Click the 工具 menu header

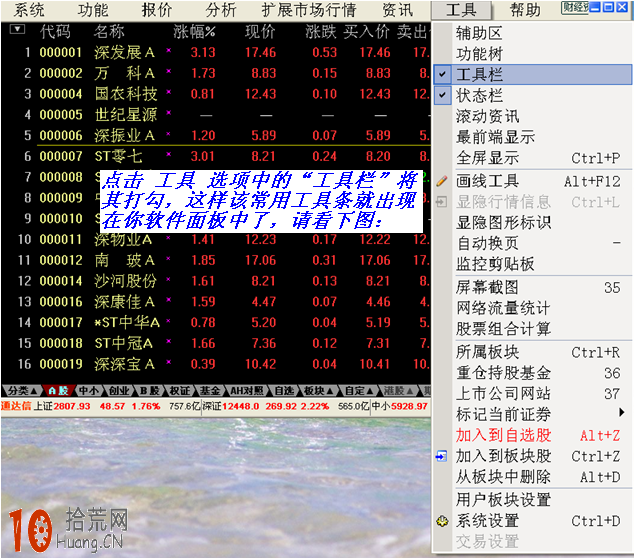click(x=462, y=11)
